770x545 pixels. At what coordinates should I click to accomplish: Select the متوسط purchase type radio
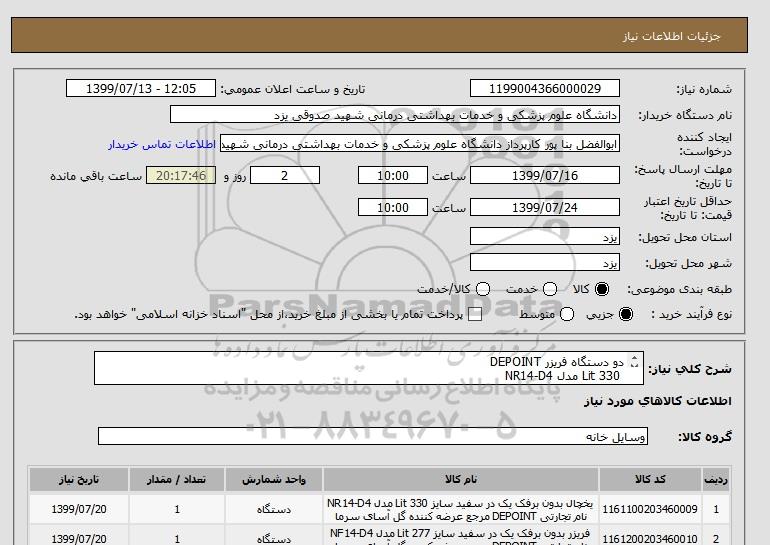tap(567, 314)
